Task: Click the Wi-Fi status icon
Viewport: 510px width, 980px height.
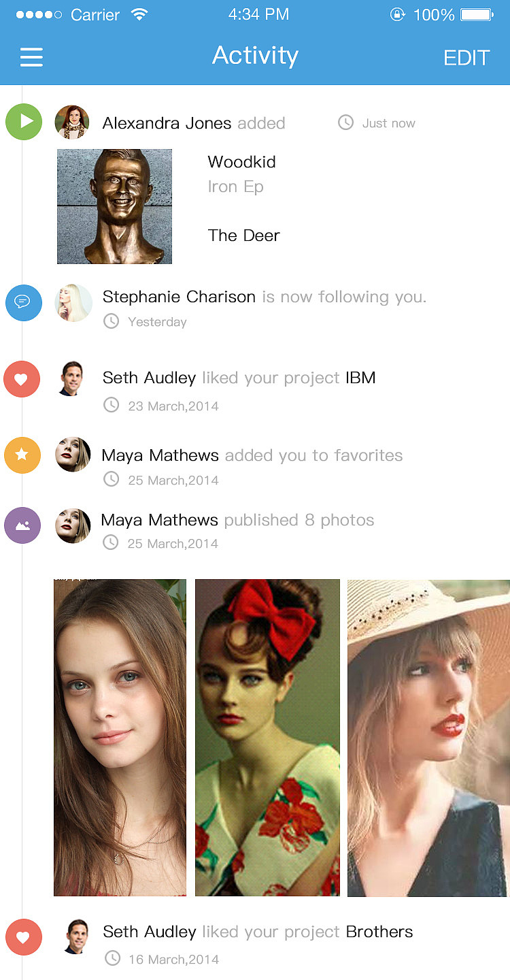Action: coord(139,14)
